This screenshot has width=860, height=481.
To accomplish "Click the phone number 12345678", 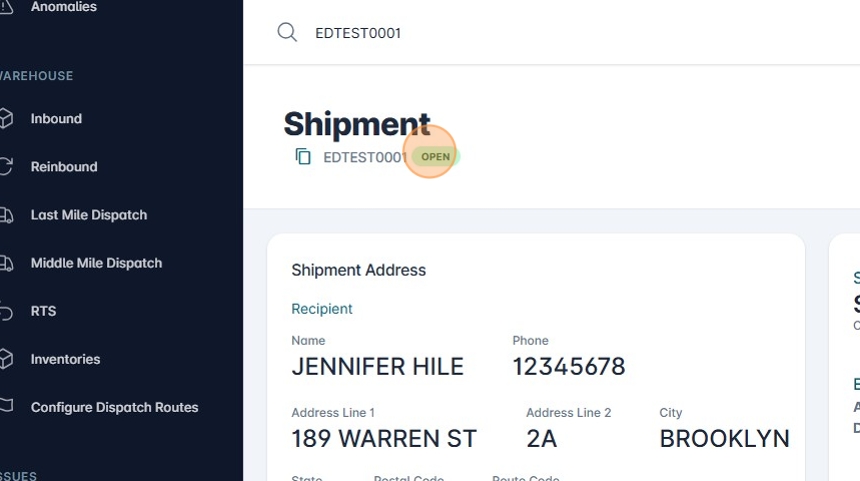I will pyautogui.click(x=568, y=367).
